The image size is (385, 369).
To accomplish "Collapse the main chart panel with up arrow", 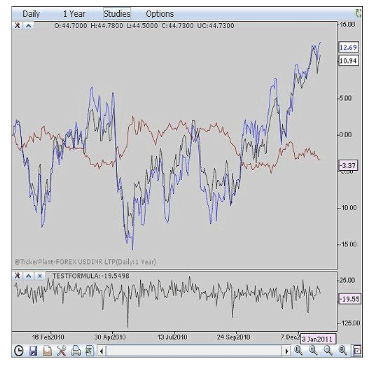I will tap(29, 26).
